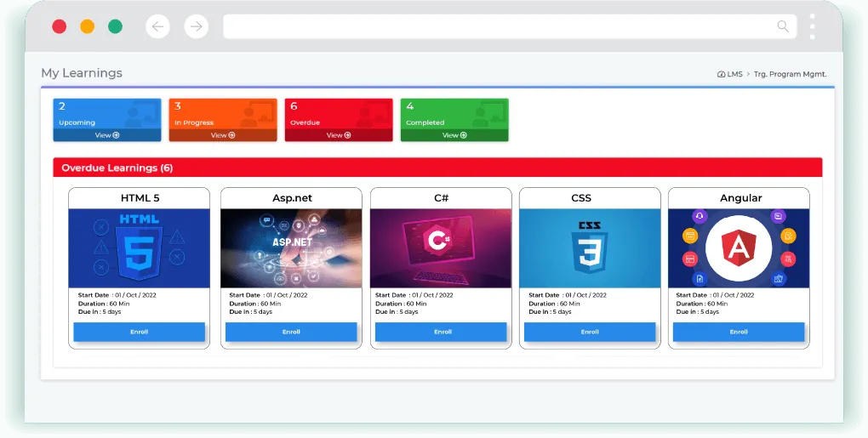Click the Asp.net card Duration line
The height and width of the screenshot is (438, 868).
pos(257,304)
